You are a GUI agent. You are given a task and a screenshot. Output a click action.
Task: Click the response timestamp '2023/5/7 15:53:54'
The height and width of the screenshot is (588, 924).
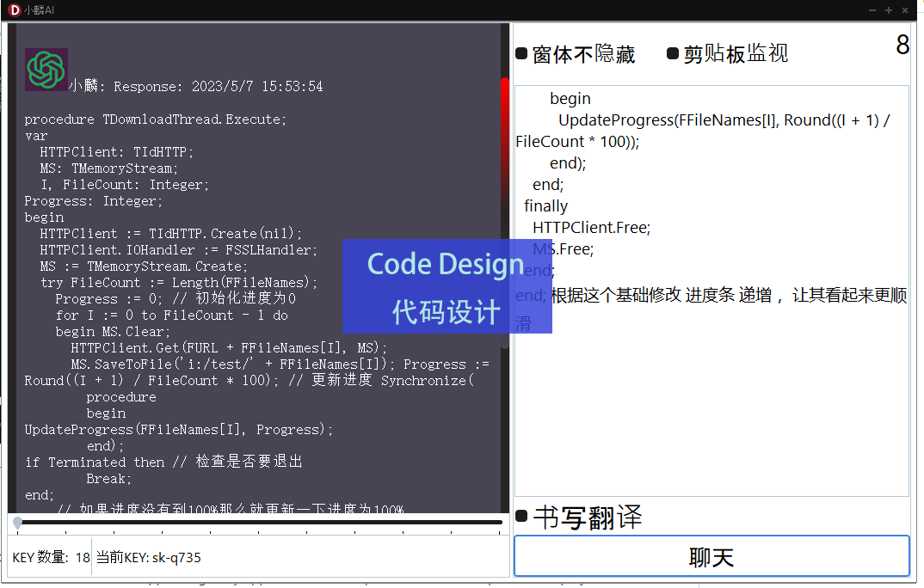[257, 87]
